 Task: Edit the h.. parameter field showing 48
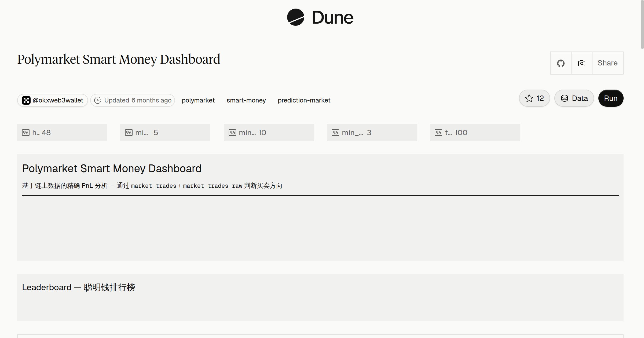tap(62, 133)
